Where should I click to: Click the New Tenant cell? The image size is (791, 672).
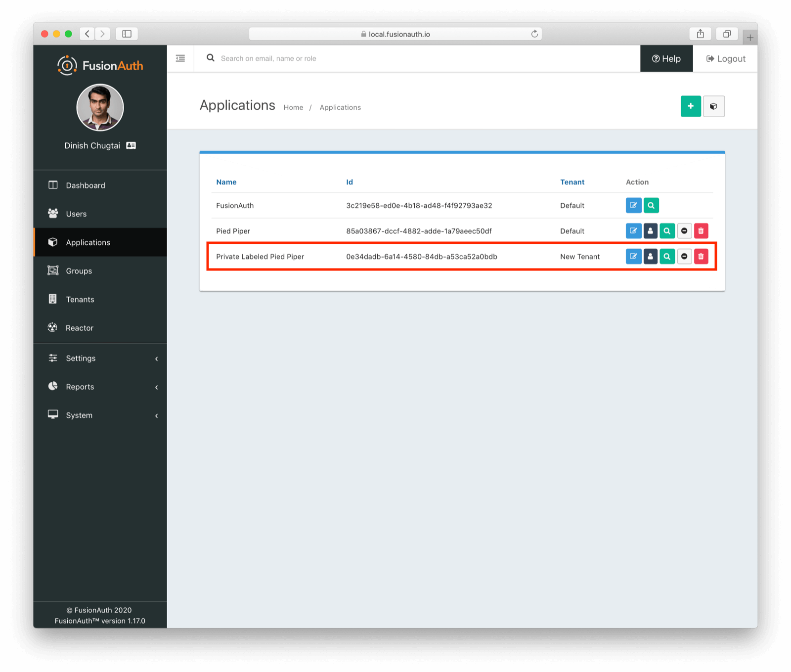coord(580,257)
